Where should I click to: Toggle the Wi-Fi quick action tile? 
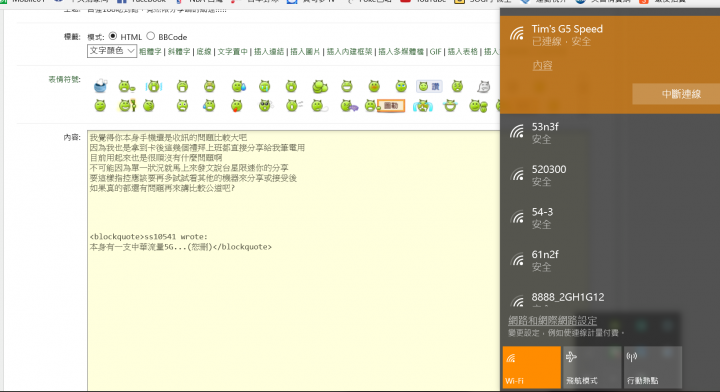coord(532,367)
